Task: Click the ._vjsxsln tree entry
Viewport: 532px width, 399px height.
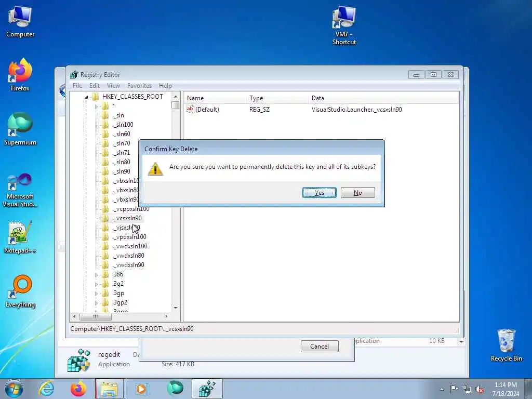Action: pos(126,228)
